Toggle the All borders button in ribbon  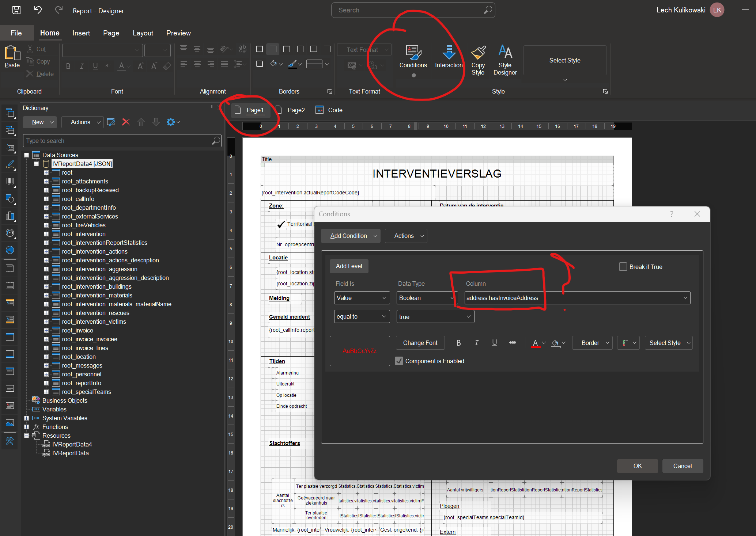[260, 49]
